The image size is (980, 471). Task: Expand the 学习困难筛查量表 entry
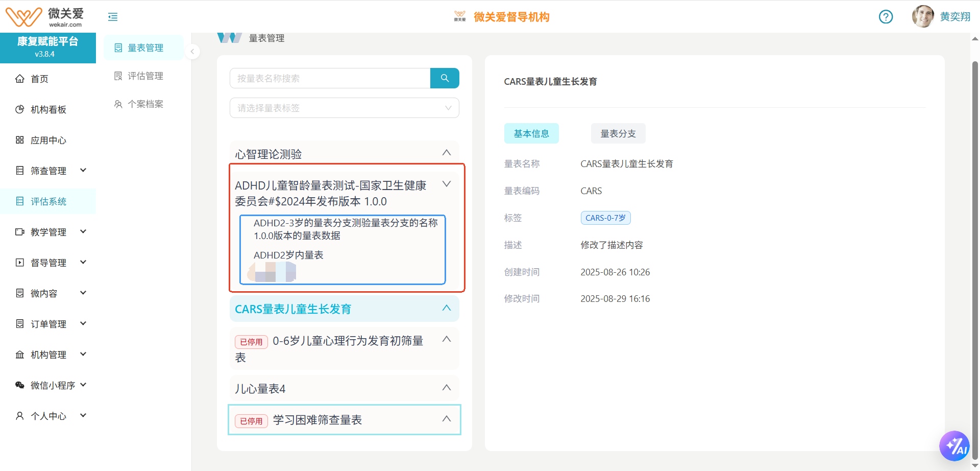pos(446,419)
